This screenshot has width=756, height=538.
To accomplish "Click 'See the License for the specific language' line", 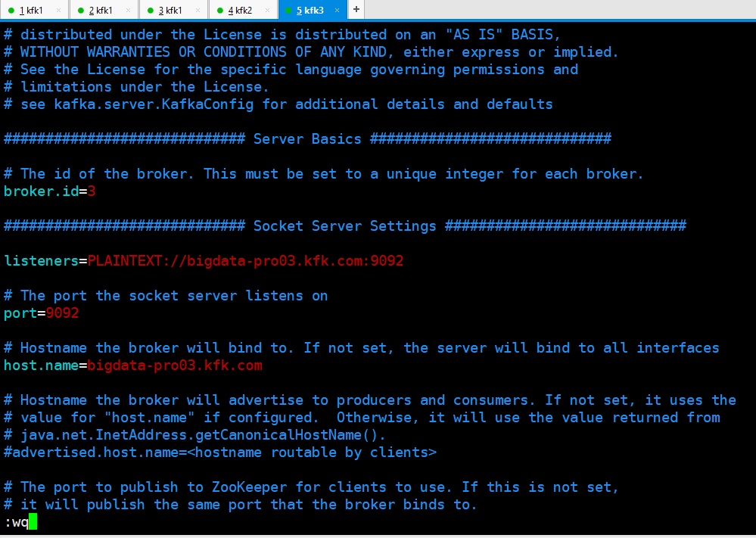I will (291, 70).
